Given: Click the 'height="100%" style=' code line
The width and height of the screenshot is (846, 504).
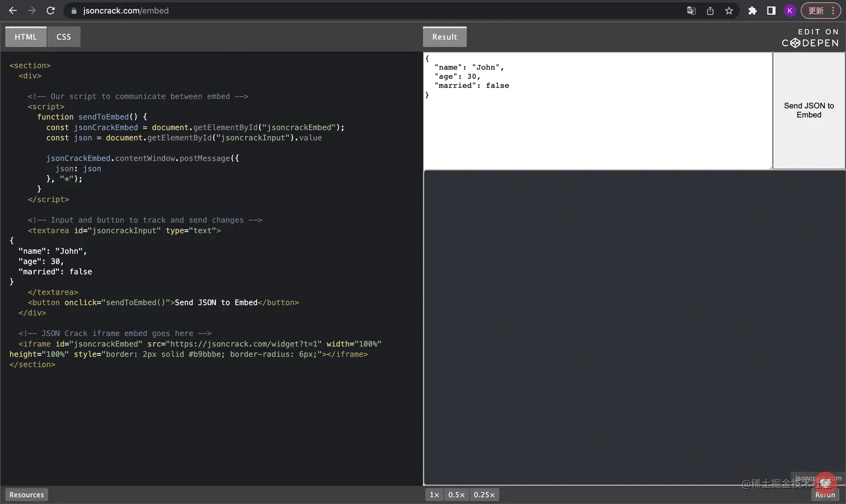Looking at the screenshot, I should click(x=189, y=354).
